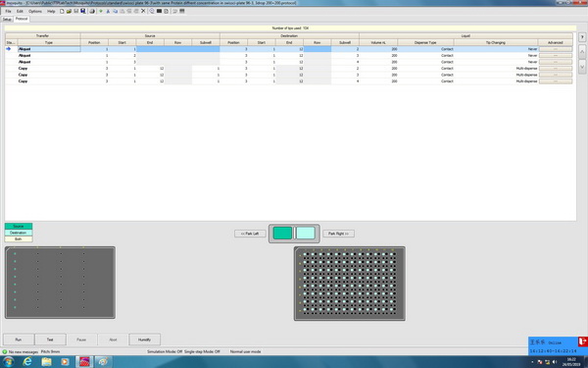Switch to the Setup tab
This screenshot has width=588, height=368.
pos(7,20)
